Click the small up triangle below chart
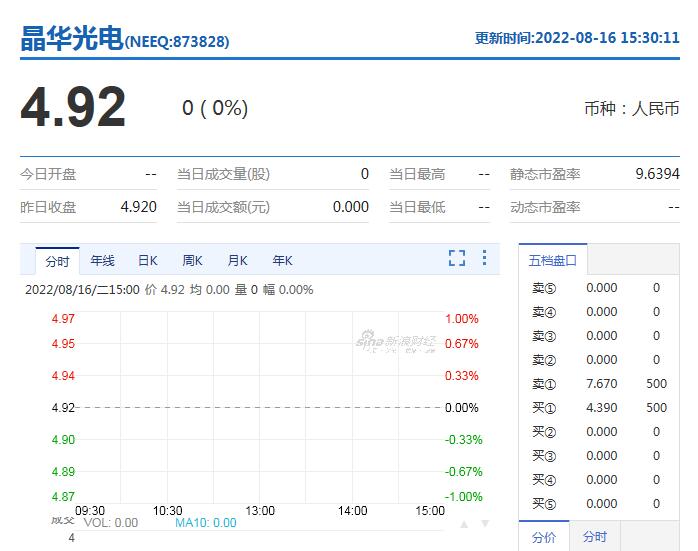 click(464, 524)
